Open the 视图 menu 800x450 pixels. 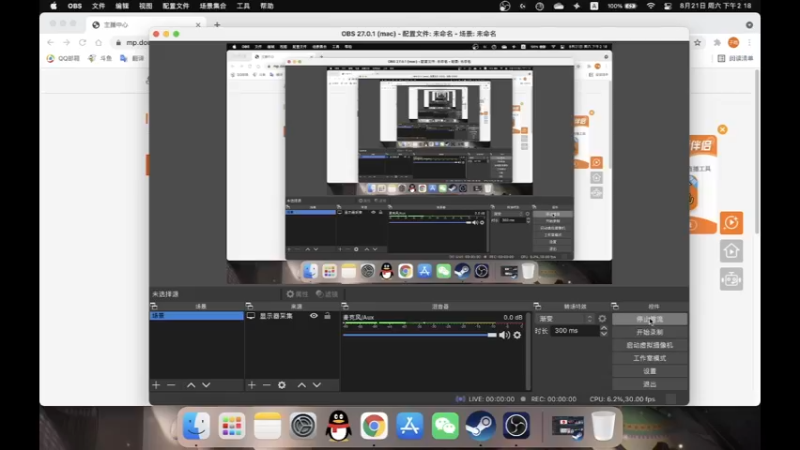point(145,6)
